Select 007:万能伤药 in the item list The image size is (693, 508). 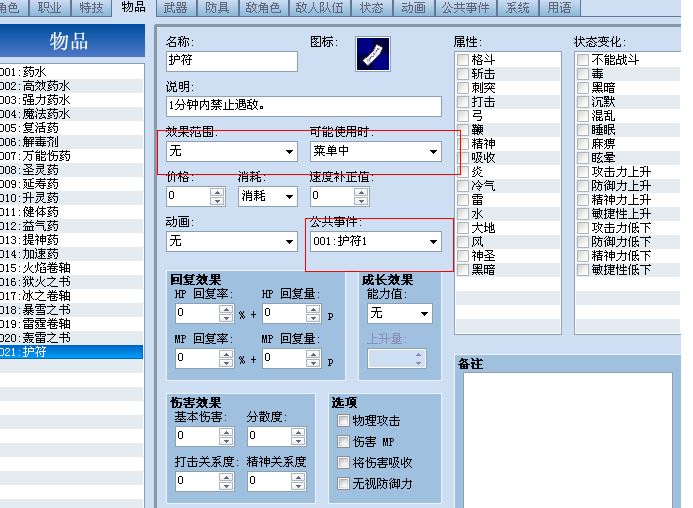click(x=72, y=156)
